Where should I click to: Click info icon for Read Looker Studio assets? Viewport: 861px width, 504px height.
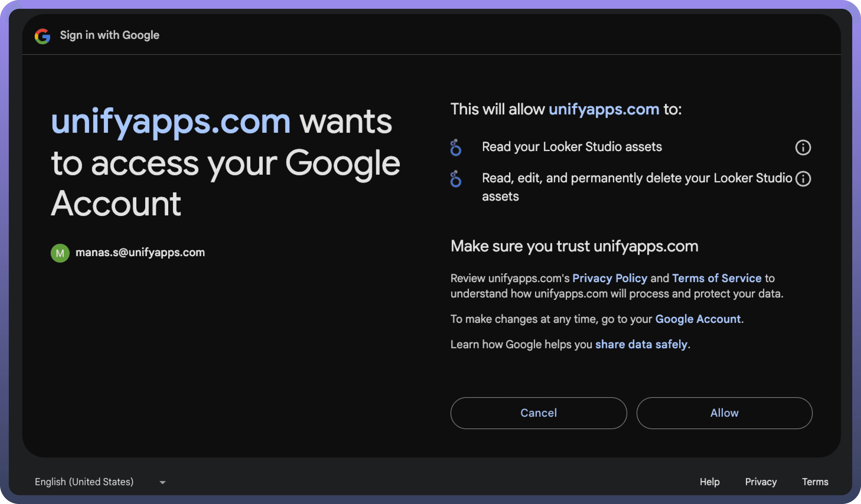click(803, 148)
